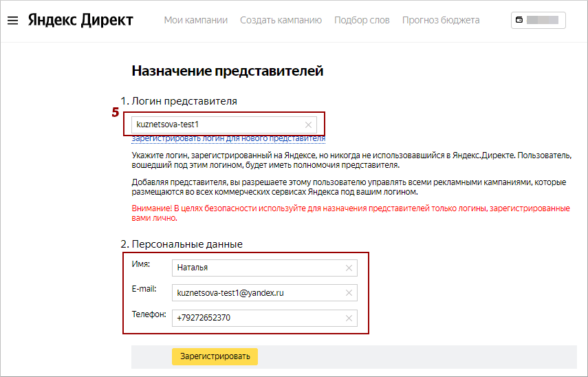Image resolution: width=588 pixels, height=377 pixels.
Task: Click the Яндекс Директ logo
Action: tap(80, 20)
